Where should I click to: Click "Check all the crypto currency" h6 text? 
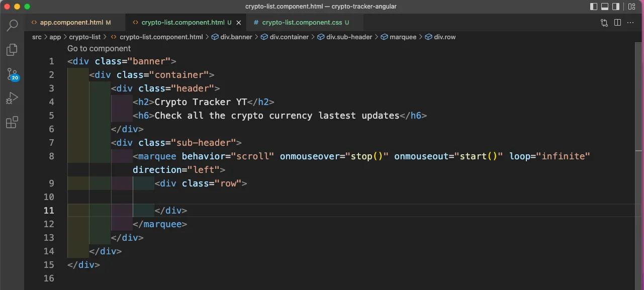277,116
